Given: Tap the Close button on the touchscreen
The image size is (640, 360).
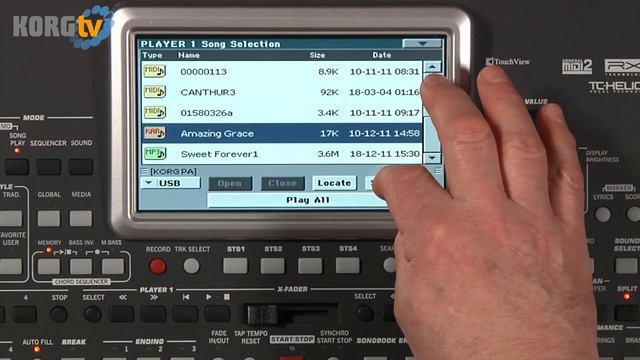Looking at the screenshot, I should pos(283,184).
